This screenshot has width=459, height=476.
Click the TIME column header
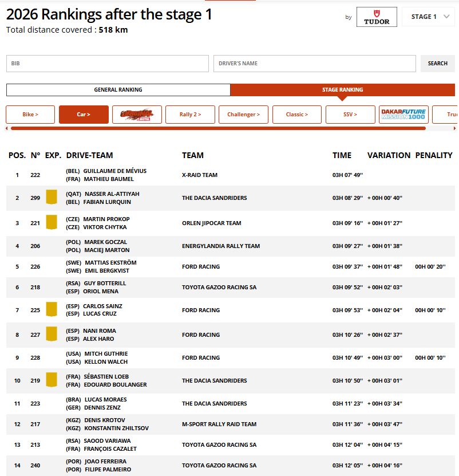click(x=342, y=155)
